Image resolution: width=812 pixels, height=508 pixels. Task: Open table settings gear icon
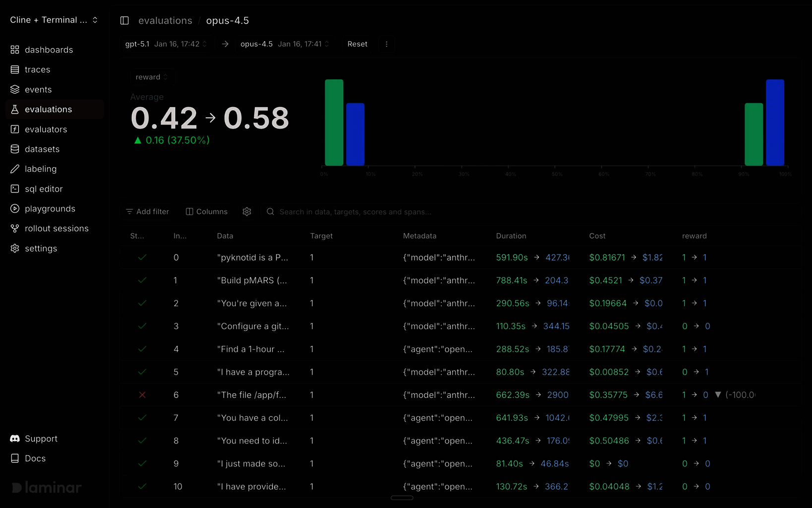coord(247,211)
